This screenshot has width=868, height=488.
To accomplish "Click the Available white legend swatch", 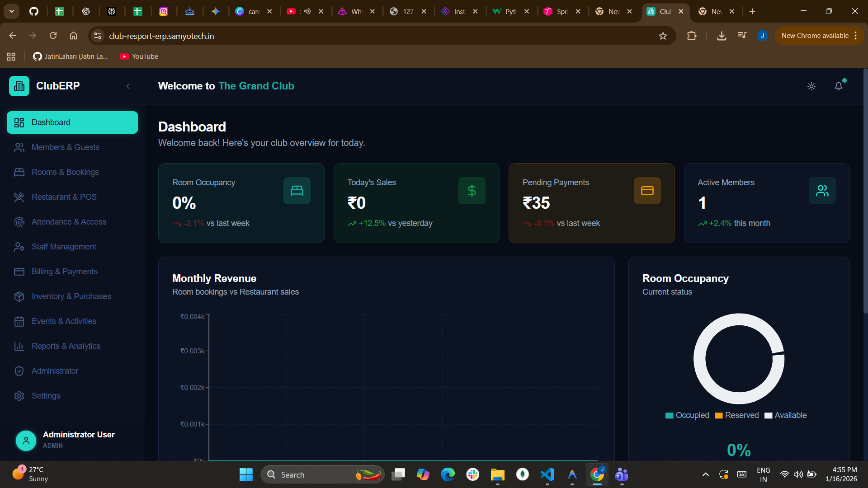I will pos(768,416).
